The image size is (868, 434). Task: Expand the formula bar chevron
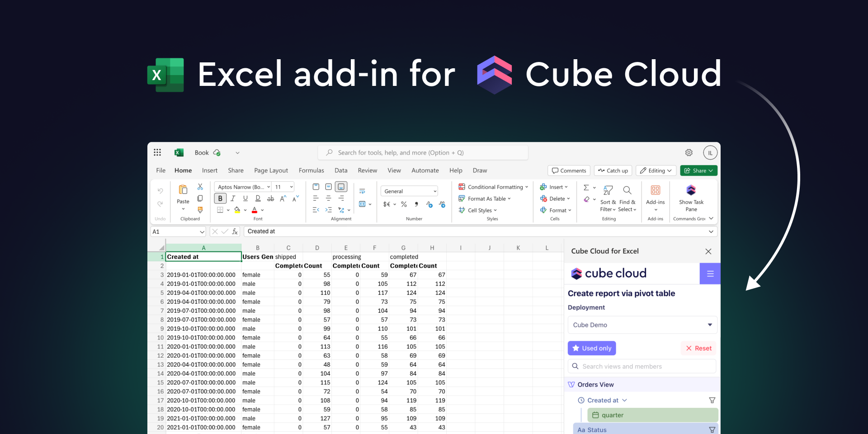tap(711, 231)
